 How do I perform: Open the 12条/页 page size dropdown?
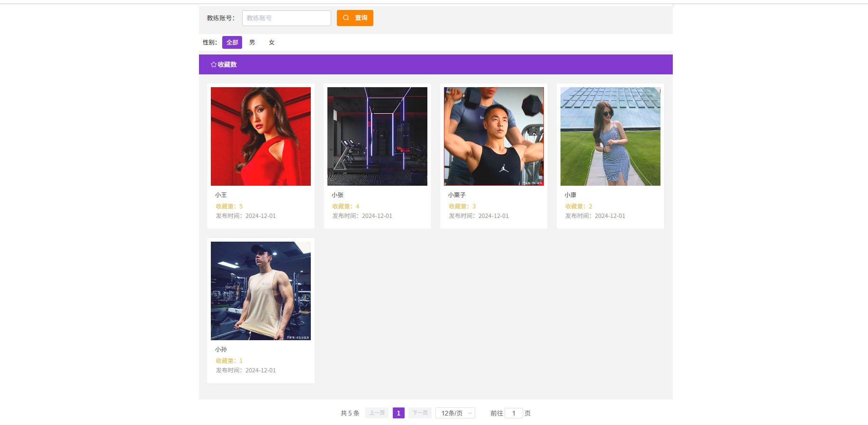click(455, 413)
